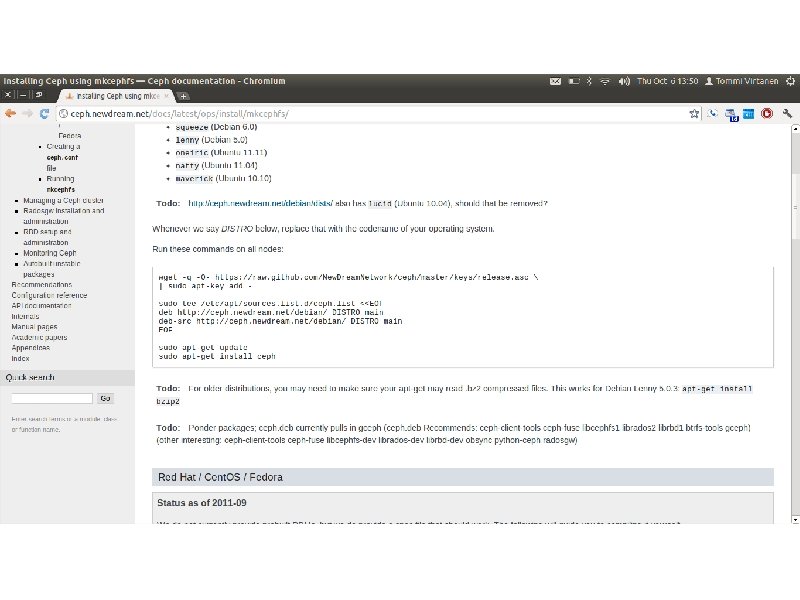The image size is (800, 600).
Task: Click the browser Back arrow
Action: click(10, 113)
